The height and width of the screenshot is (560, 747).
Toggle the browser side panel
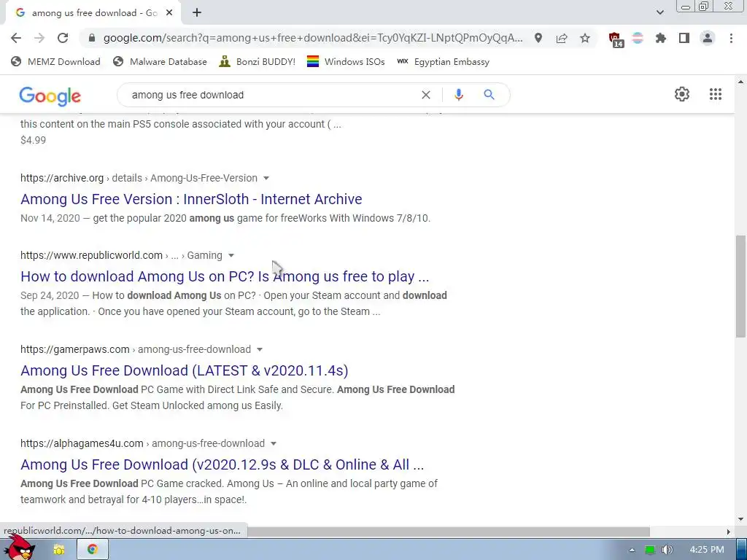pyautogui.click(x=684, y=38)
